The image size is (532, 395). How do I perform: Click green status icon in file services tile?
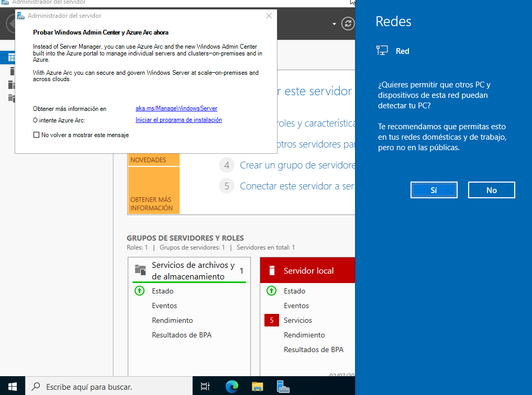coord(139,290)
